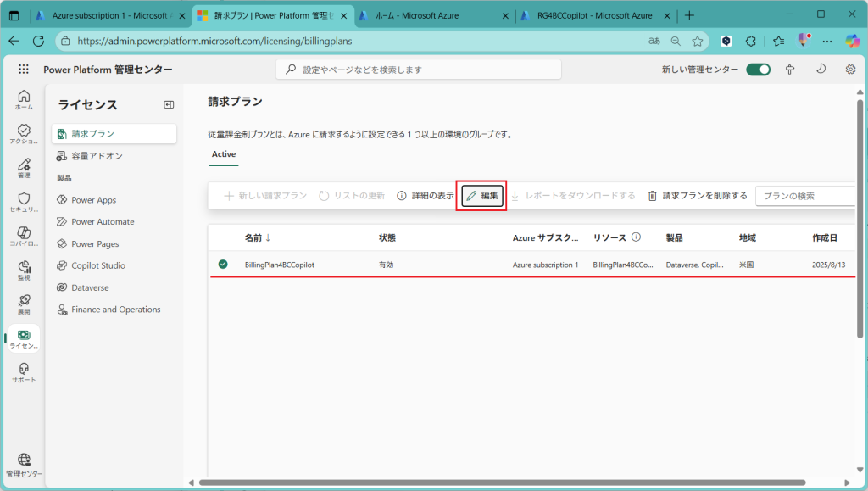Click the pin icon in header
This screenshot has height=491, width=868.
[790, 70]
